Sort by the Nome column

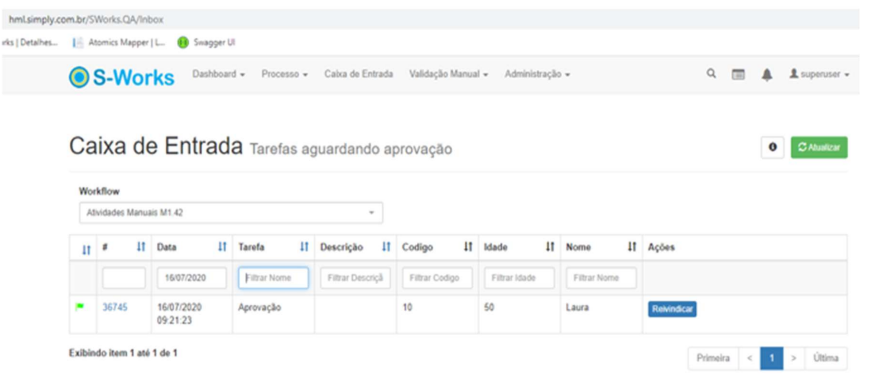click(x=632, y=247)
